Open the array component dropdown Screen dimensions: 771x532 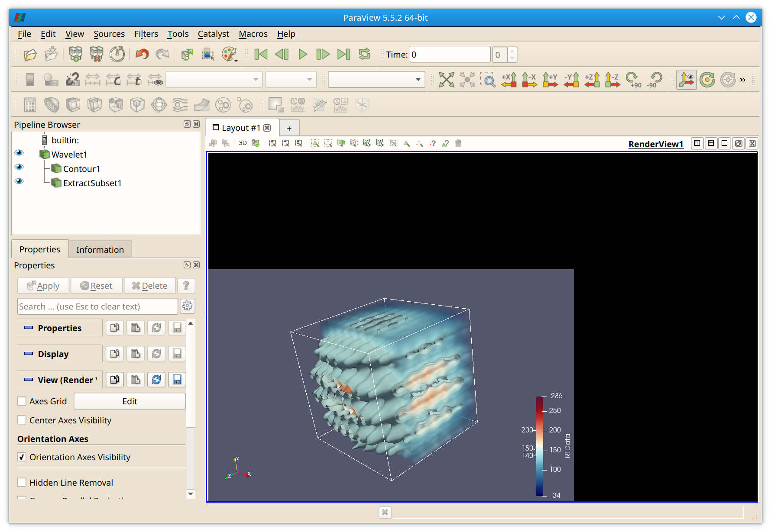click(x=291, y=80)
